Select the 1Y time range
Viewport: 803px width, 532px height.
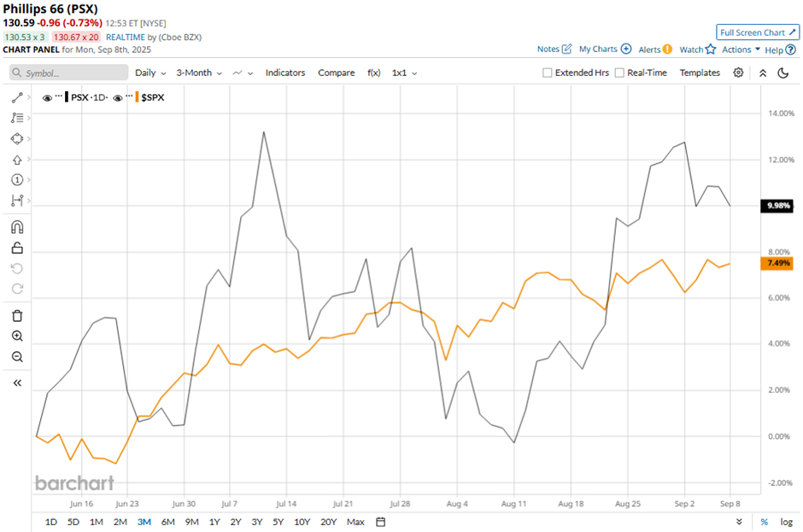pyautogui.click(x=214, y=522)
